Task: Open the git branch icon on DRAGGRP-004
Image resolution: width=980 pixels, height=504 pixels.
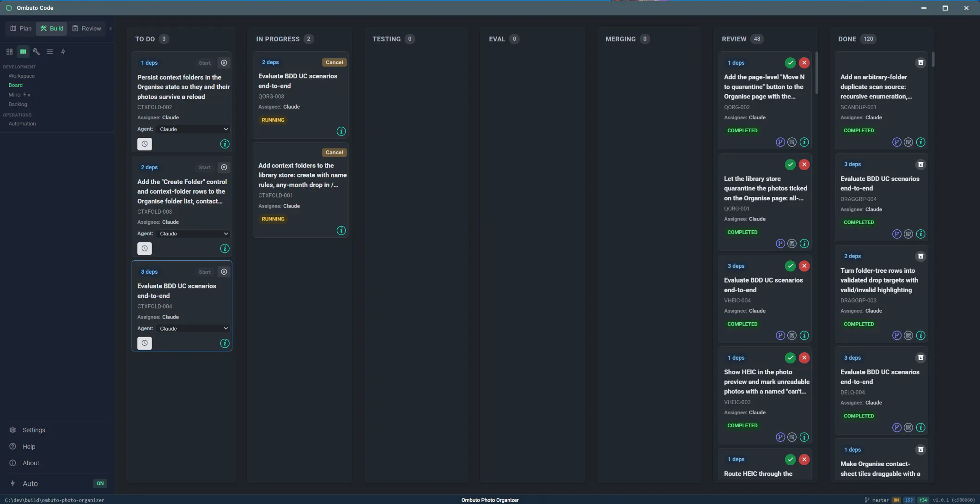Action: [x=896, y=234]
